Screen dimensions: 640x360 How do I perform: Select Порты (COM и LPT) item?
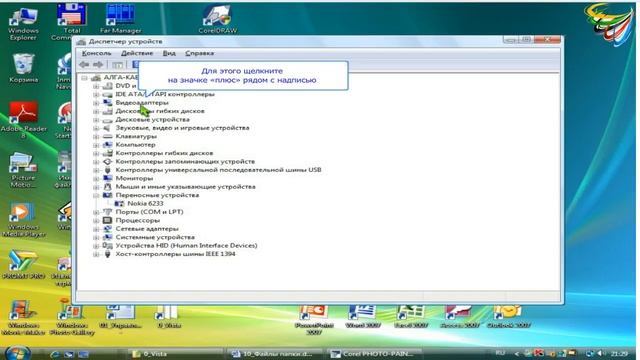click(x=149, y=212)
